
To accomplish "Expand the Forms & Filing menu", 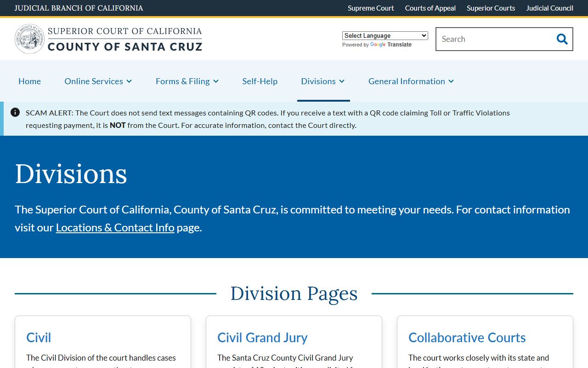I will 187,81.
